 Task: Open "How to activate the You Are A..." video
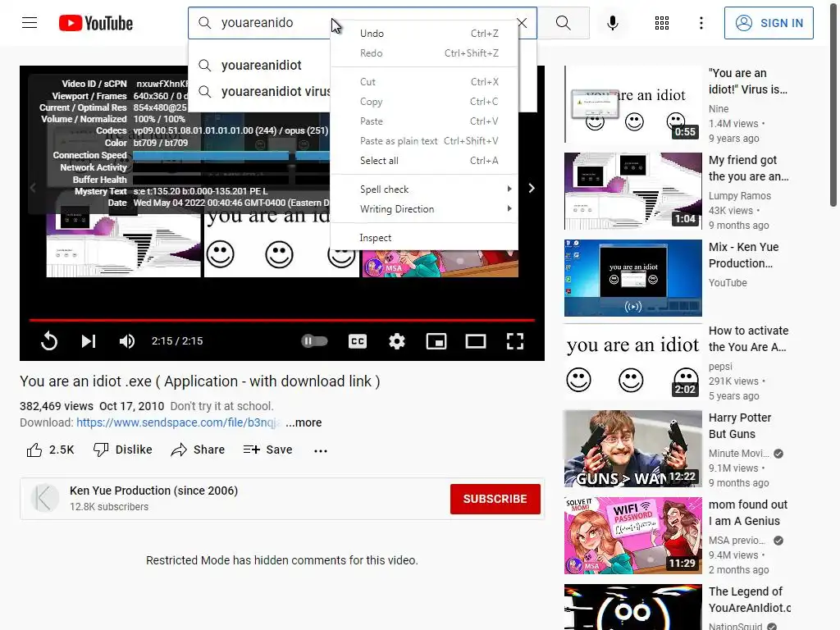pyautogui.click(x=748, y=339)
